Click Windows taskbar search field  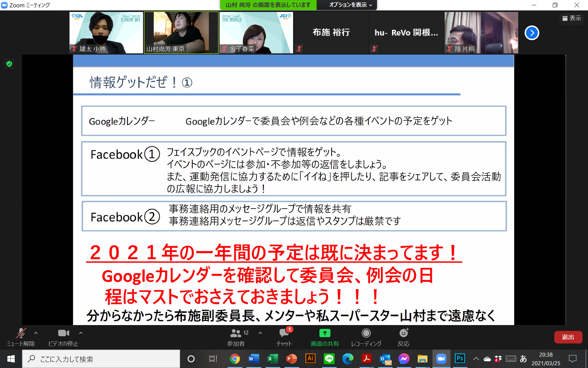coord(101,359)
